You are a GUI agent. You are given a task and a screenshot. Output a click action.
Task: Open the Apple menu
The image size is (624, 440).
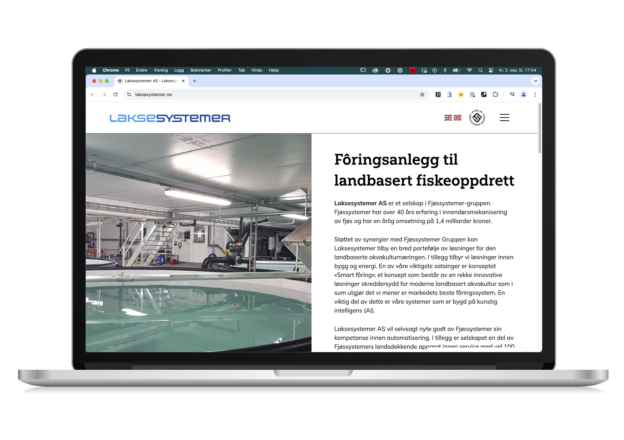pos(94,70)
